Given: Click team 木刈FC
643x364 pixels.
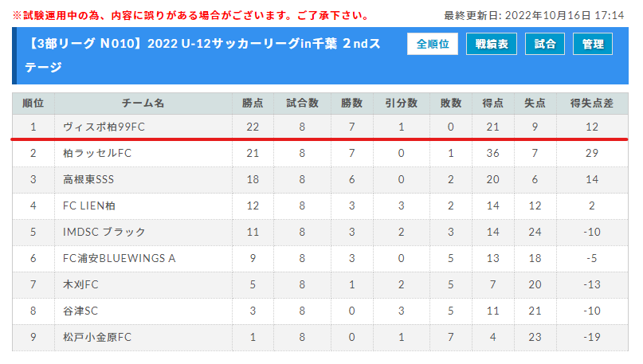Looking at the screenshot, I should [x=80, y=284].
